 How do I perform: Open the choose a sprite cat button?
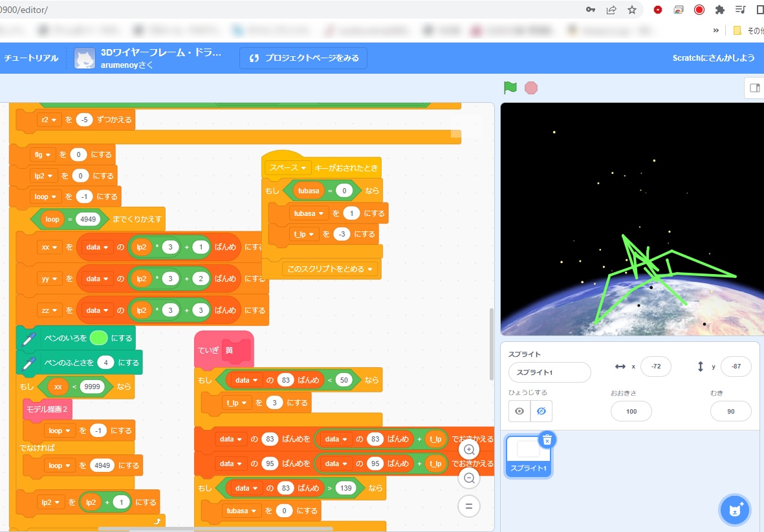pos(735,510)
